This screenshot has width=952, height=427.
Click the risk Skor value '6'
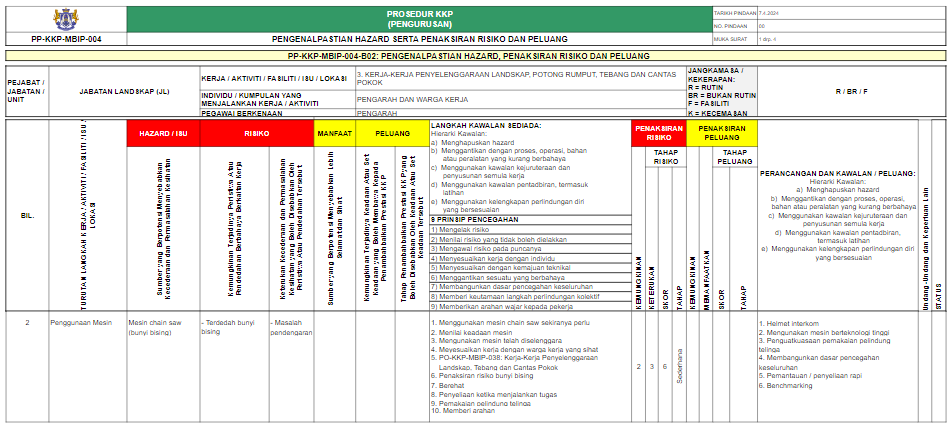tap(665, 366)
